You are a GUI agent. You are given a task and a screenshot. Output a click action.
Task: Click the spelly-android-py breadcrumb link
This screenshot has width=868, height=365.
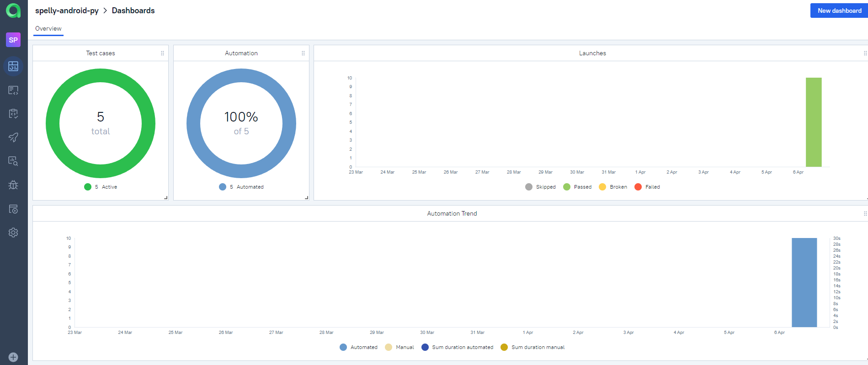[x=67, y=11]
